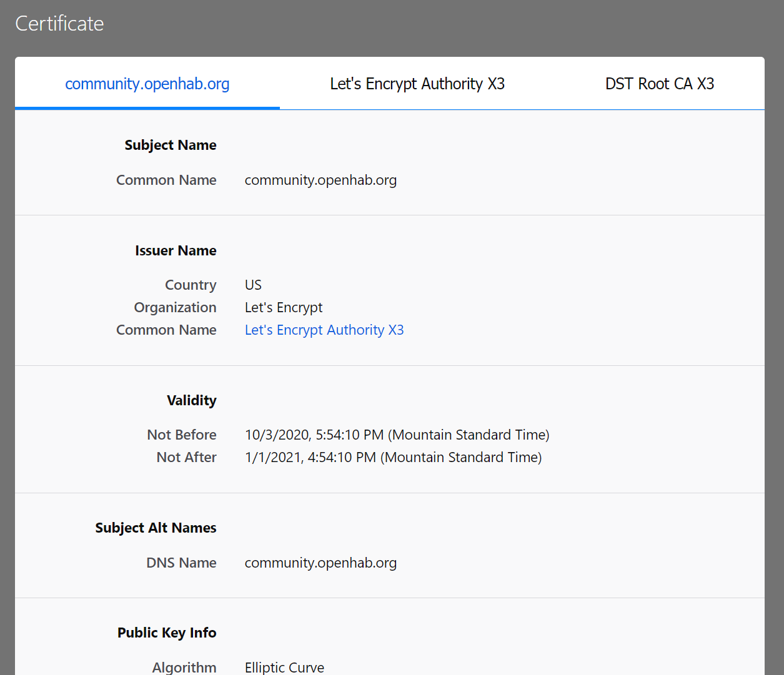Click the Algorithm value Elliptic Curve

pos(284,667)
